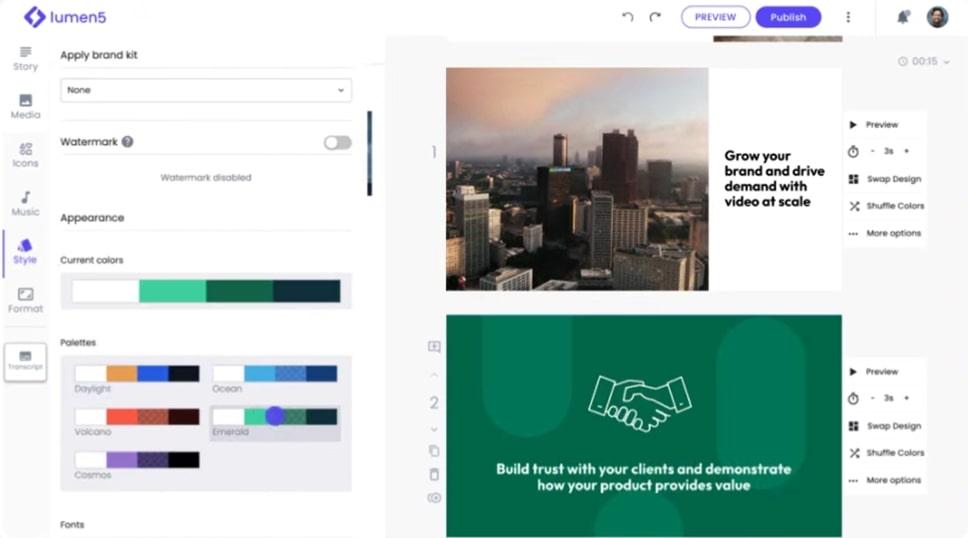The width and height of the screenshot is (968, 538).
Task: Click the Publish button
Action: coord(788,17)
